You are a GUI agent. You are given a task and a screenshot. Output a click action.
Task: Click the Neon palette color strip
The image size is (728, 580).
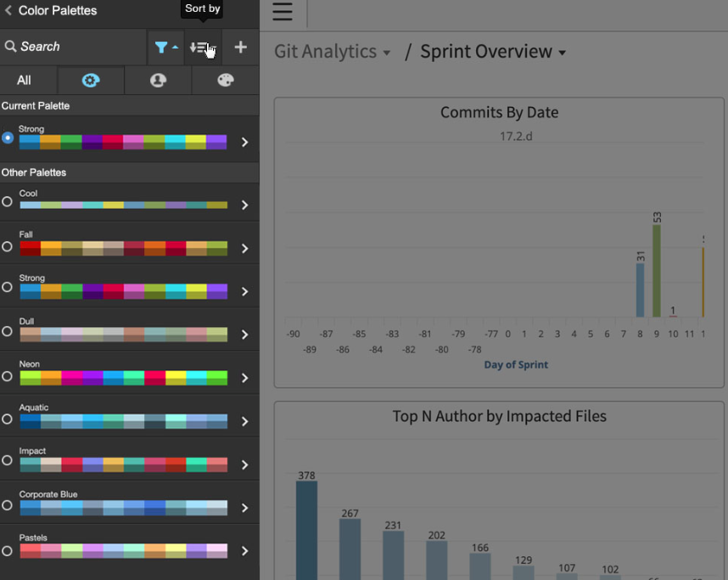point(124,378)
